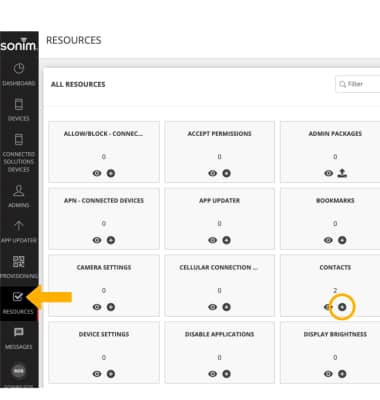380x400 pixels.
Task: Click the Accept Permissions card title
Action: (x=219, y=134)
